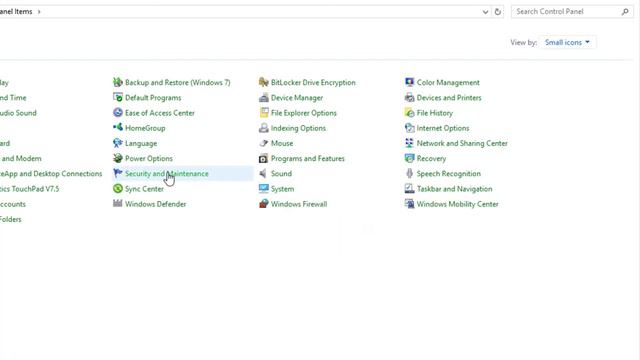The image size is (640, 360).
Task: Open the Windows Firewall icon
Action: (x=264, y=204)
